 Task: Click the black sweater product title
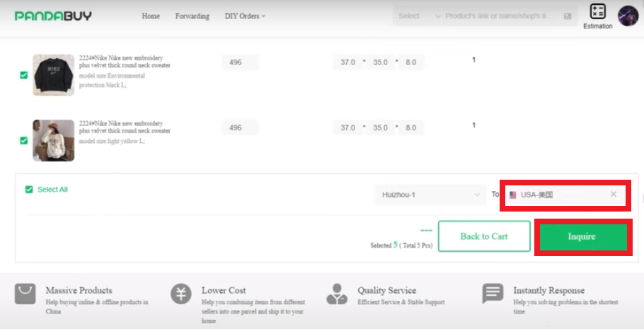(125, 62)
